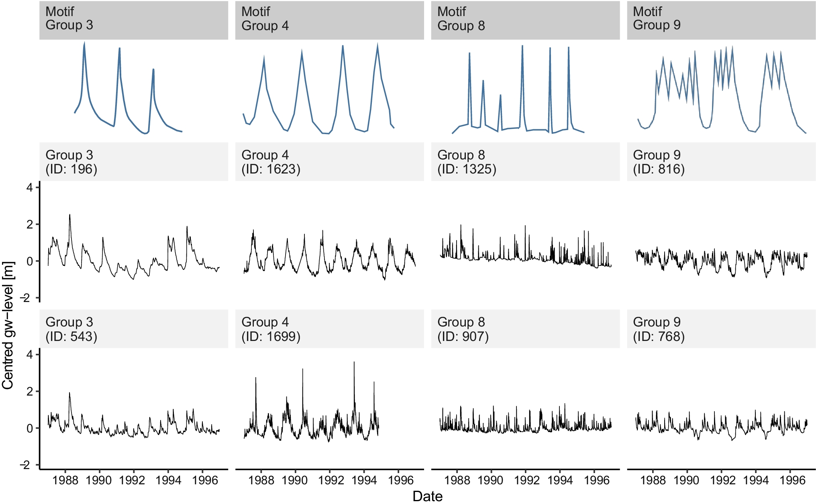Click the '1992' tick under the Group 4 column

pyautogui.click(x=330, y=480)
